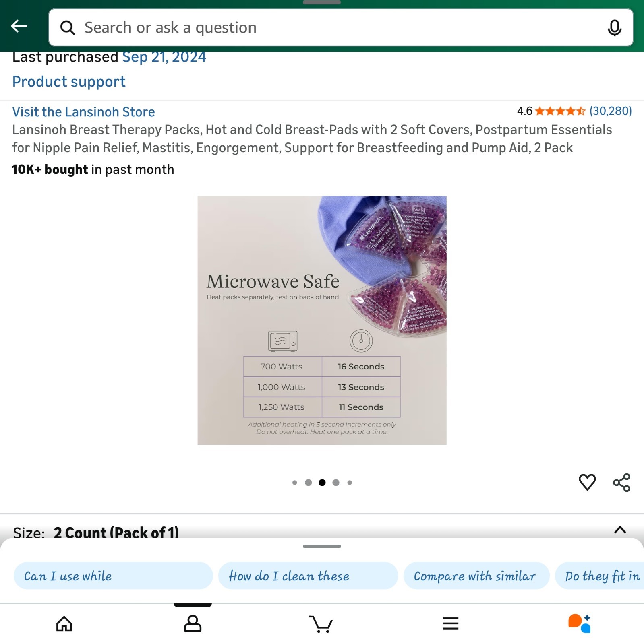Screen dimensions: 644x644
Task: Open the Rufus AI assistant icon
Action: click(579, 623)
